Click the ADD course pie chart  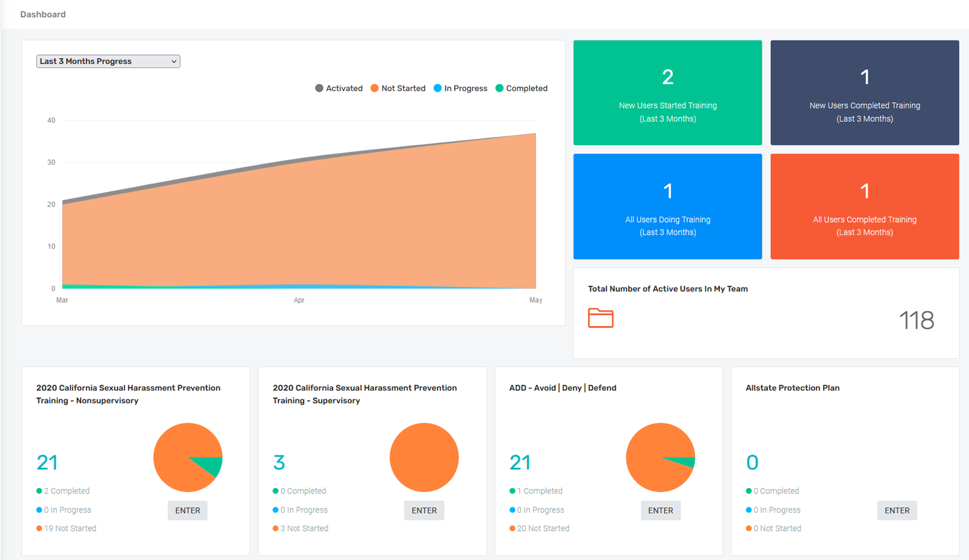pos(660,457)
